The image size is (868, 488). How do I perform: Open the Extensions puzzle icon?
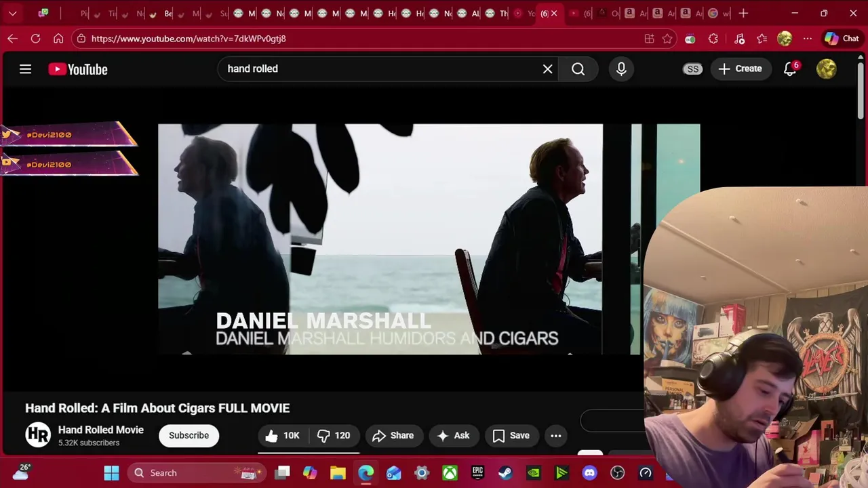tap(713, 39)
